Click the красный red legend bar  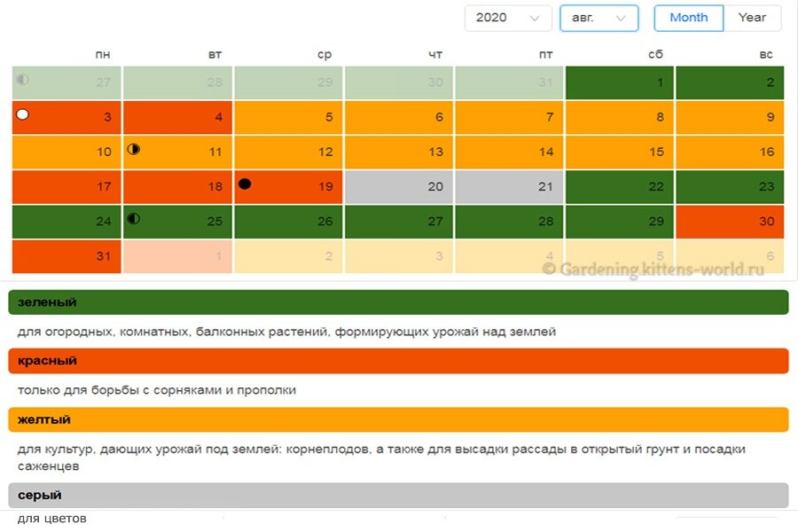pos(398,361)
